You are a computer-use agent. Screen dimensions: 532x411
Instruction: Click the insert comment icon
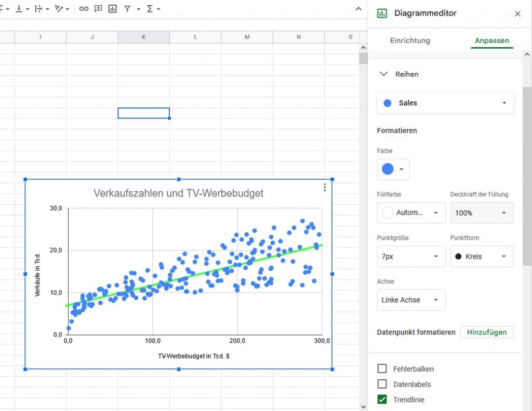98,9
